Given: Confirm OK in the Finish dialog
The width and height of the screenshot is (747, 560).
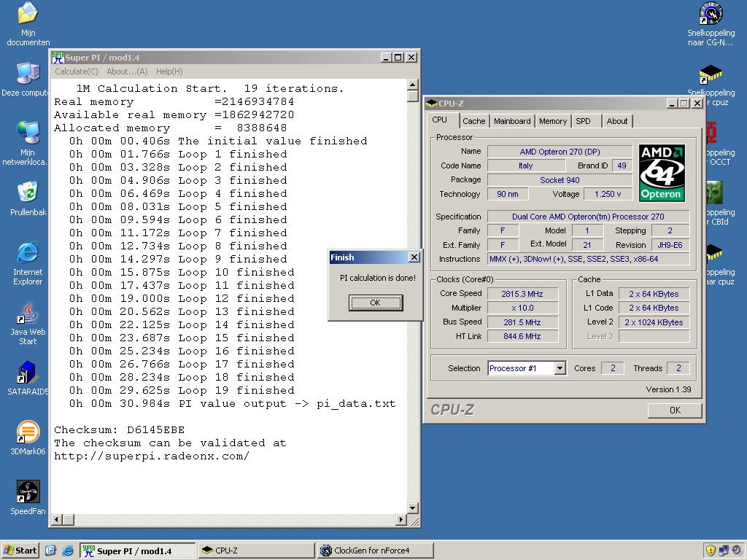Looking at the screenshot, I should [376, 303].
